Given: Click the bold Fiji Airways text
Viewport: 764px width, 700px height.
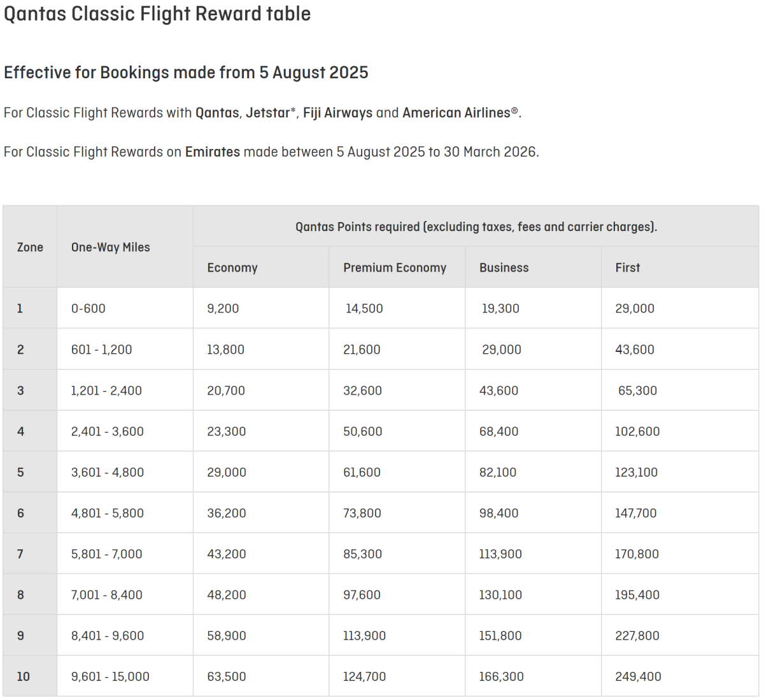Looking at the screenshot, I should pyautogui.click(x=337, y=113).
